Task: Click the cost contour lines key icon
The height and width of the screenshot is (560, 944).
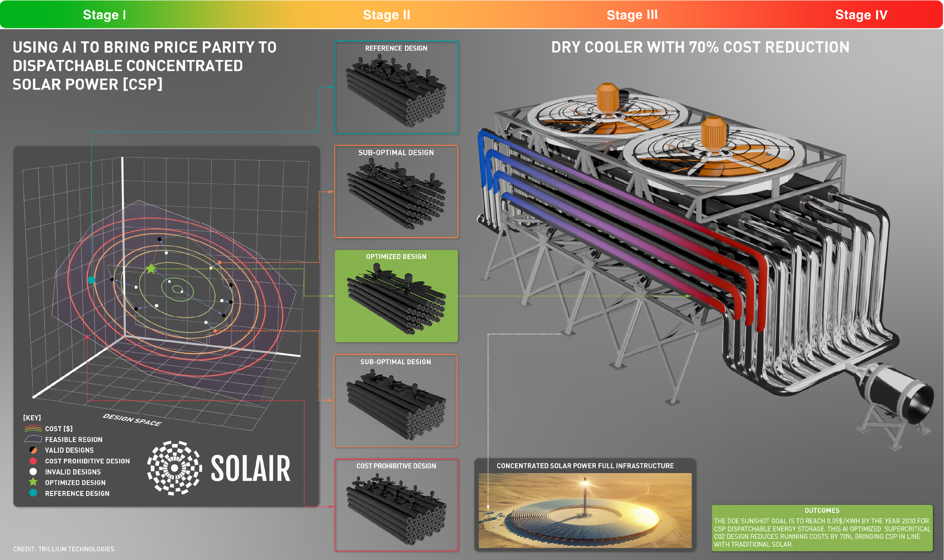Action: point(33,429)
